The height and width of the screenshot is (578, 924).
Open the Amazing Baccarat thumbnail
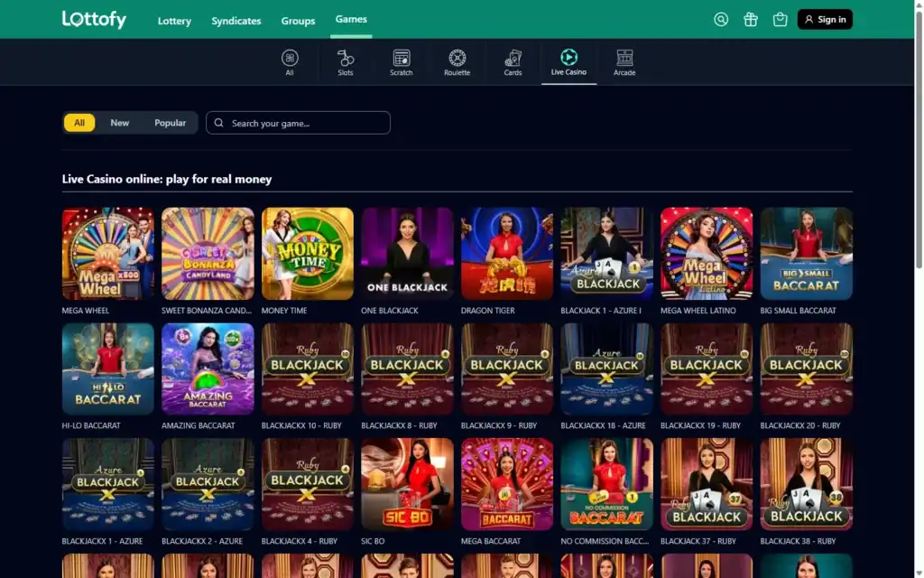(x=208, y=369)
